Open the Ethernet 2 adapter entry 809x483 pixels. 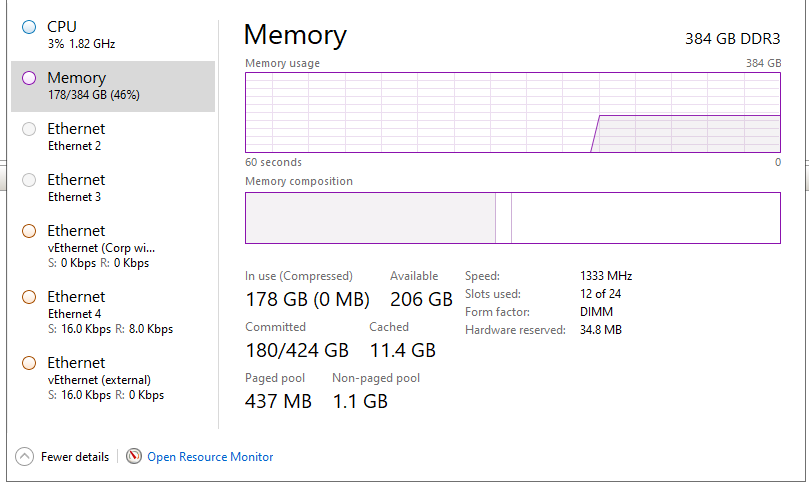[x=110, y=137]
